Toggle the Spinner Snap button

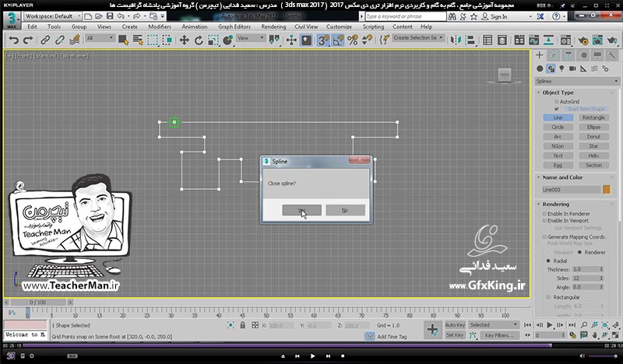point(368,40)
